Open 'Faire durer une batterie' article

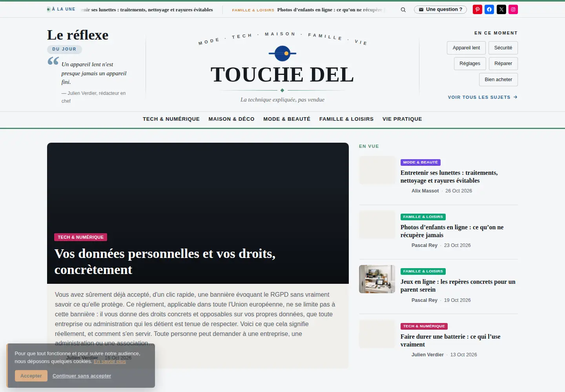click(450, 341)
